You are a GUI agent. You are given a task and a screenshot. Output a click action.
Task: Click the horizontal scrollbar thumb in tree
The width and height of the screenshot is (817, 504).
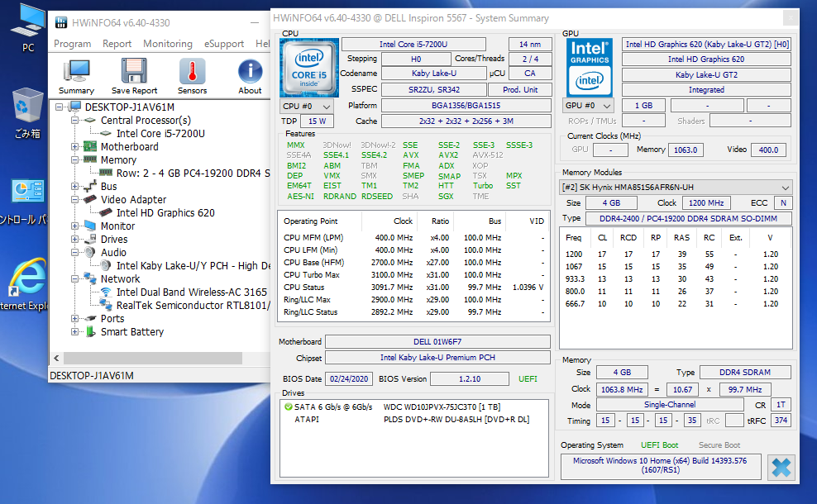click(x=153, y=359)
